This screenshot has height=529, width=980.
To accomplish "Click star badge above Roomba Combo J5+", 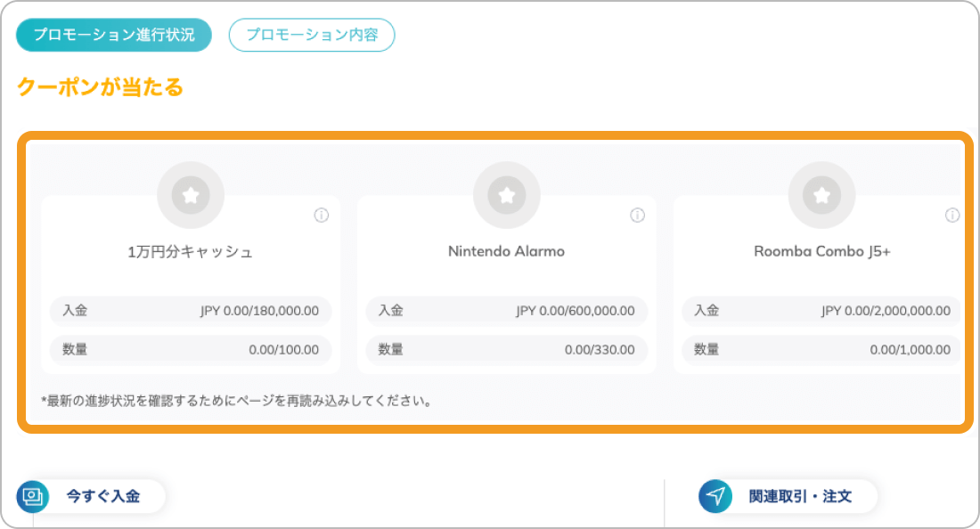I will pos(822,195).
